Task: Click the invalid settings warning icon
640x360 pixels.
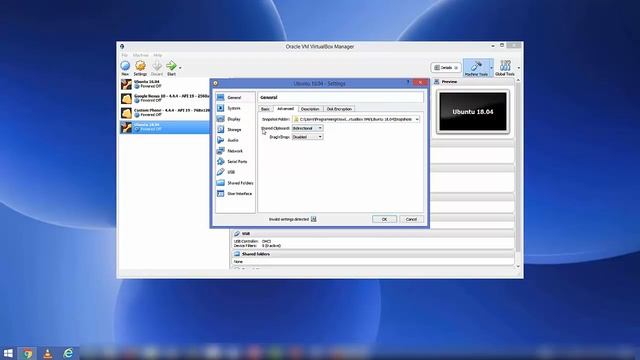Action: pos(313,219)
